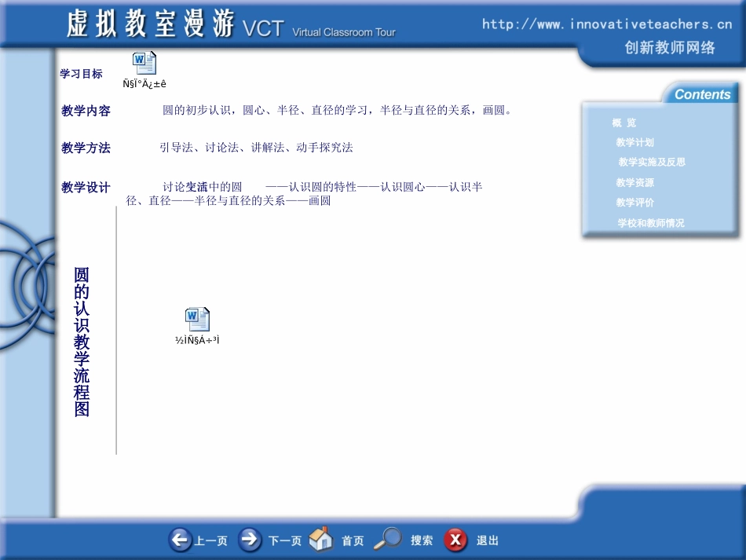Open the 概览 contents entry
The width and height of the screenshot is (746, 560).
[x=623, y=123]
